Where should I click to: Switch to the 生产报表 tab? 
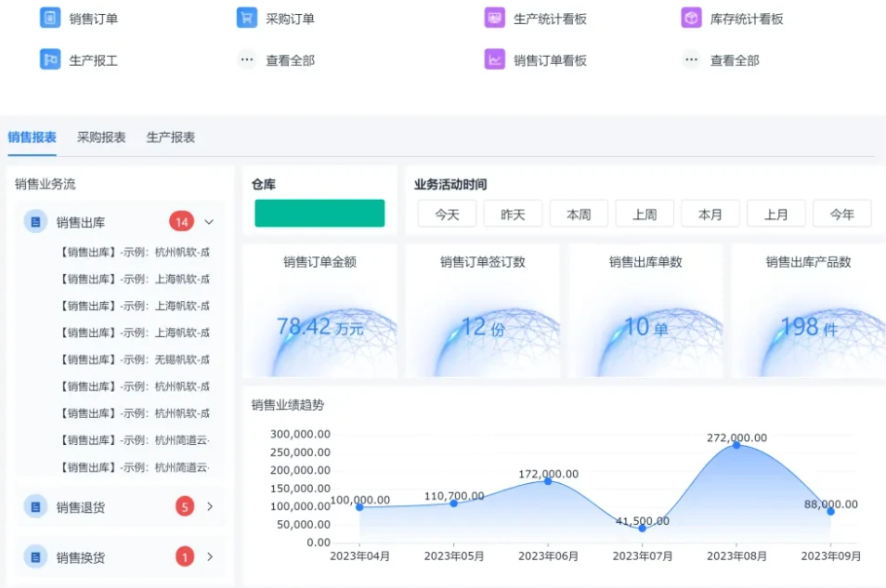(x=171, y=137)
